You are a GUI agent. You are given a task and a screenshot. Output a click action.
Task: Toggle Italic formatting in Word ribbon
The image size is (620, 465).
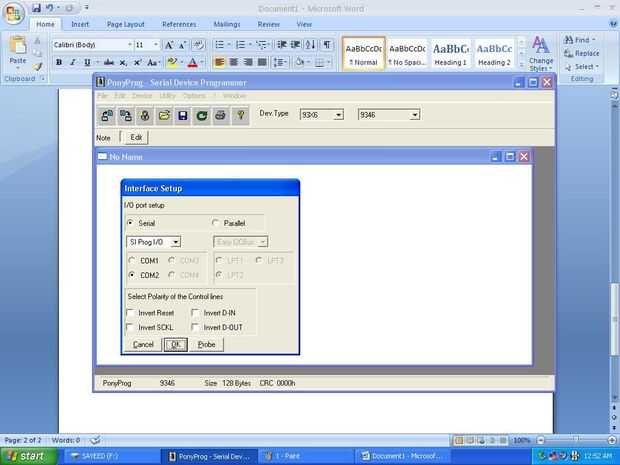tap(73, 62)
